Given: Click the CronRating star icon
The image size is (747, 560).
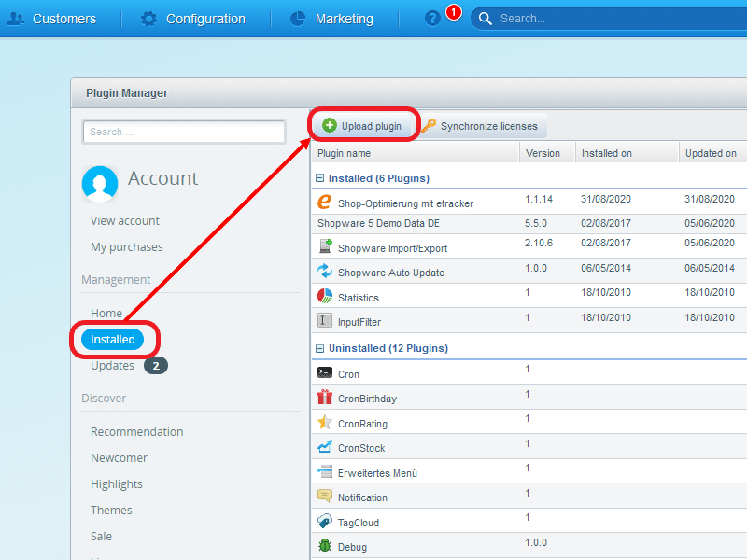Looking at the screenshot, I should (x=325, y=422).
